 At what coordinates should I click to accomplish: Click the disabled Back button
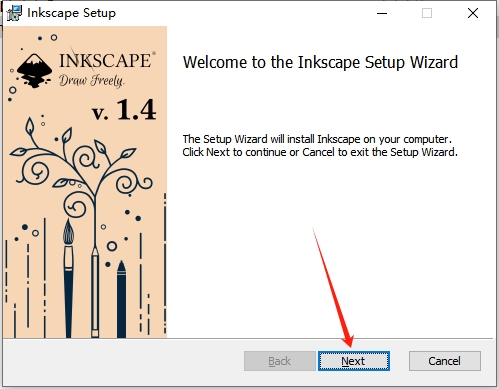(x=280, y=361)
